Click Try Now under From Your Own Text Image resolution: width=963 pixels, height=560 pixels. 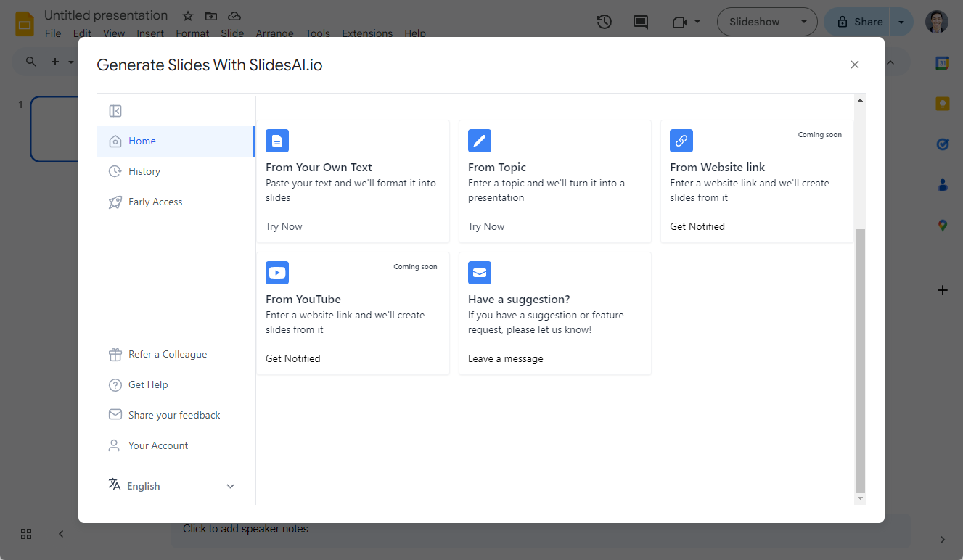284,227
